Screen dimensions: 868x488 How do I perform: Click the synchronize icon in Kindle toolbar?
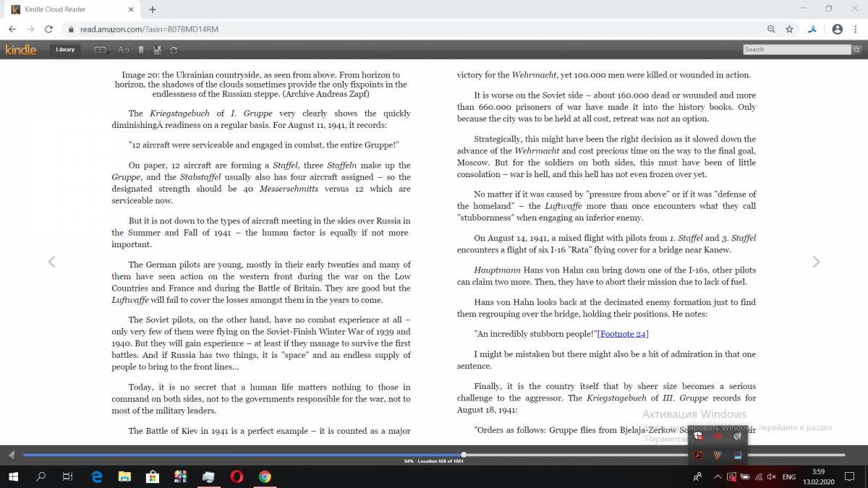[x=174, y=50]
